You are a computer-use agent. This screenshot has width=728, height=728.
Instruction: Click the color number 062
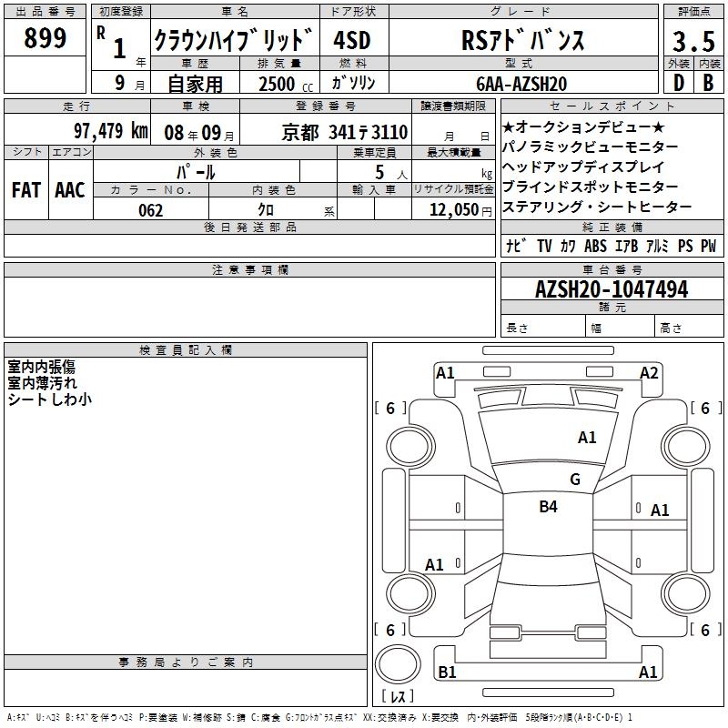pos(151,210)
